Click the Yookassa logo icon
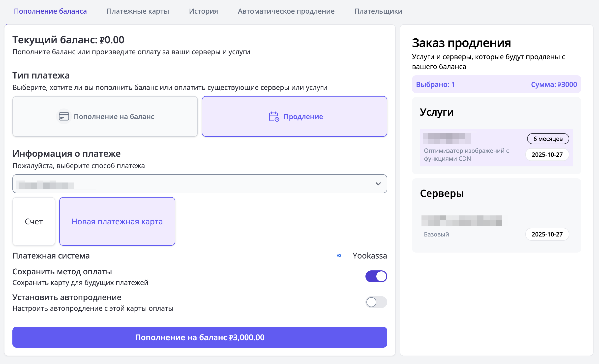599x364 pixels. (339, 256)
